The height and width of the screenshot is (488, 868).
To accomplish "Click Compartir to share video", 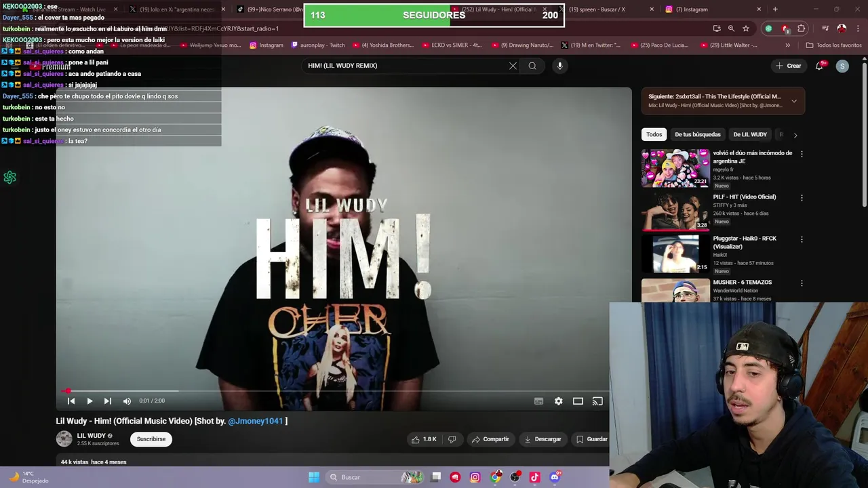I will [x=490, y=439].
